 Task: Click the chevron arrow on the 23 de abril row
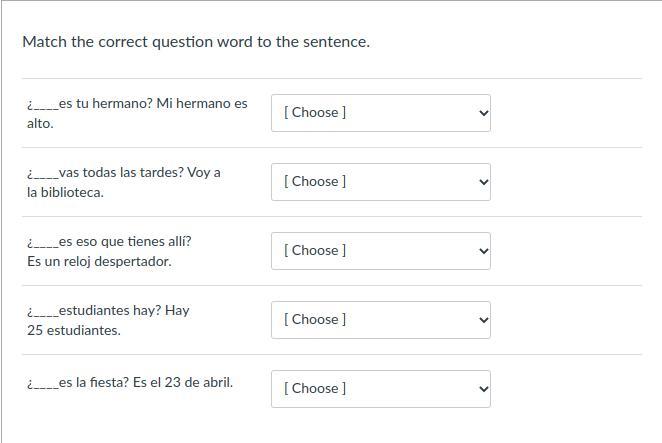(484, 389)
